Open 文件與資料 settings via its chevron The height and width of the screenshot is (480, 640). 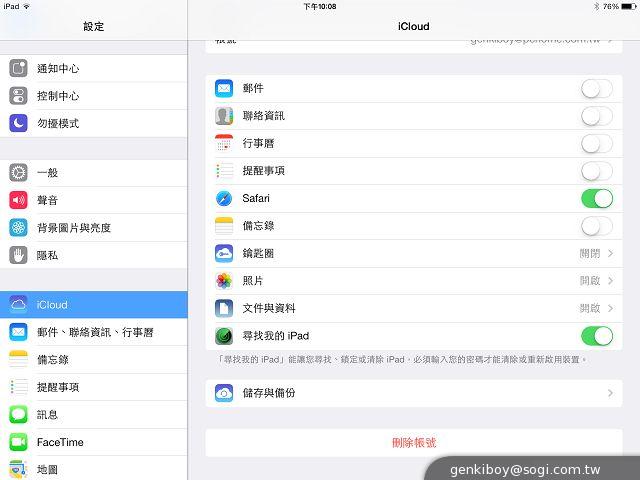611,308
